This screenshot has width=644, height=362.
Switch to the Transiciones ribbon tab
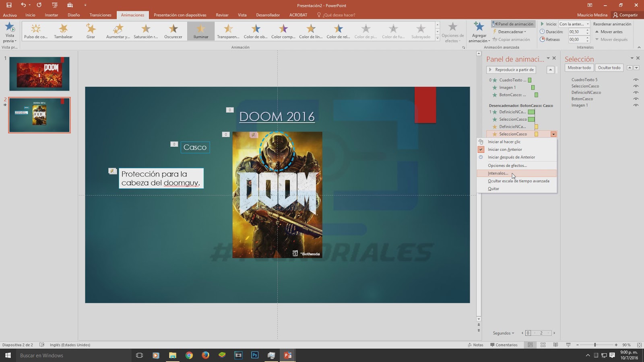(100, 15)
